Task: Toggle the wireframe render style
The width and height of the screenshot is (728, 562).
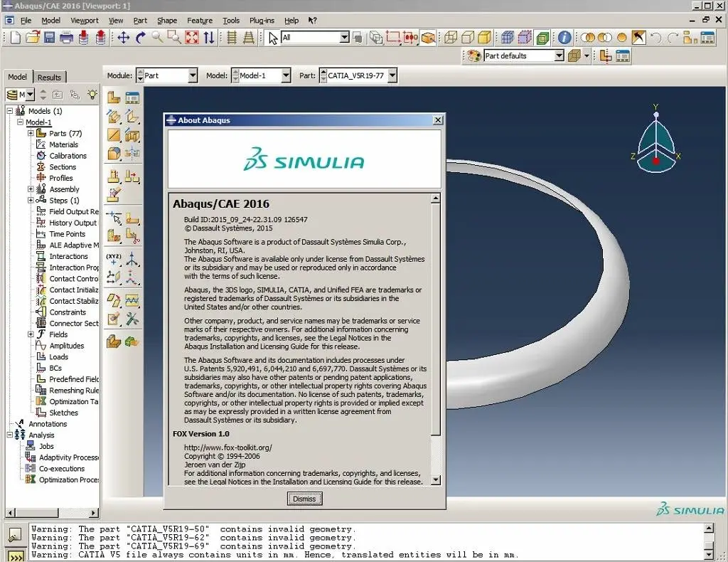Action: [x=451, y=36]
